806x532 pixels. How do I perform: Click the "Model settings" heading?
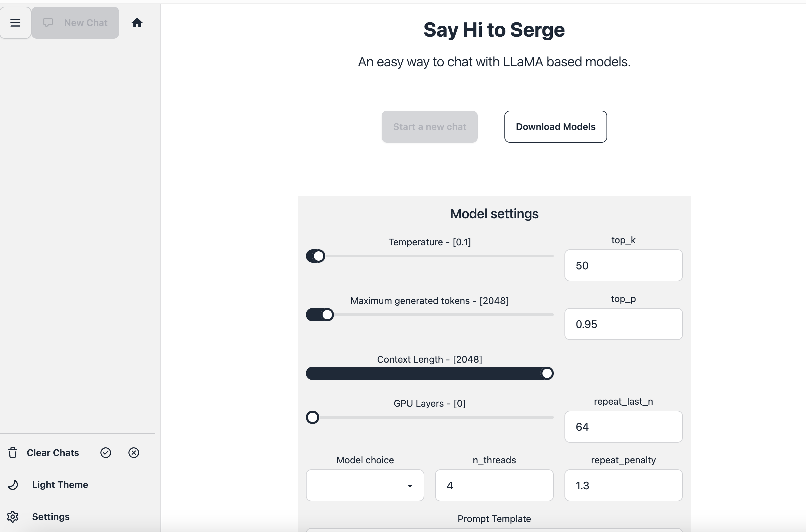click(494, 214)
